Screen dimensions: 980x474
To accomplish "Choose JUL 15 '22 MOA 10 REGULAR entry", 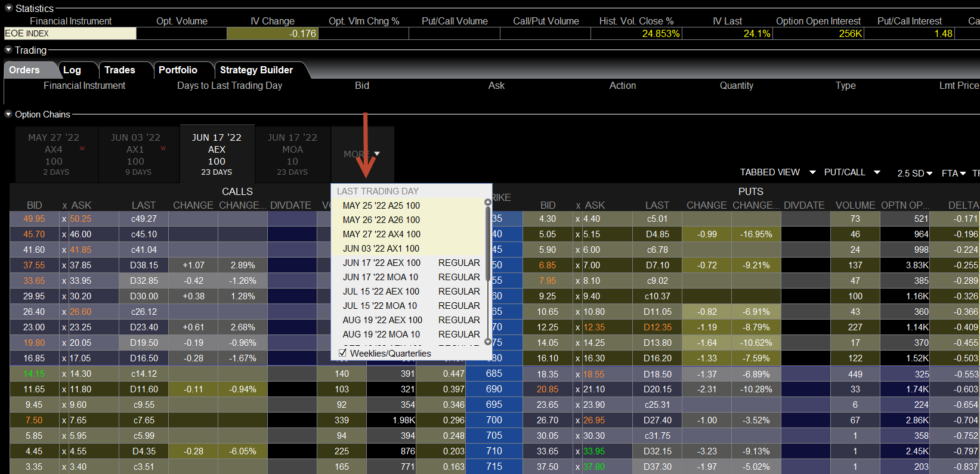I will point(409,306).
